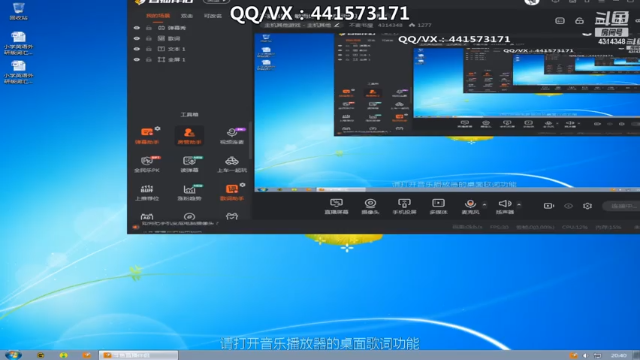Open the 房管助手 tool

pos(189,136)
